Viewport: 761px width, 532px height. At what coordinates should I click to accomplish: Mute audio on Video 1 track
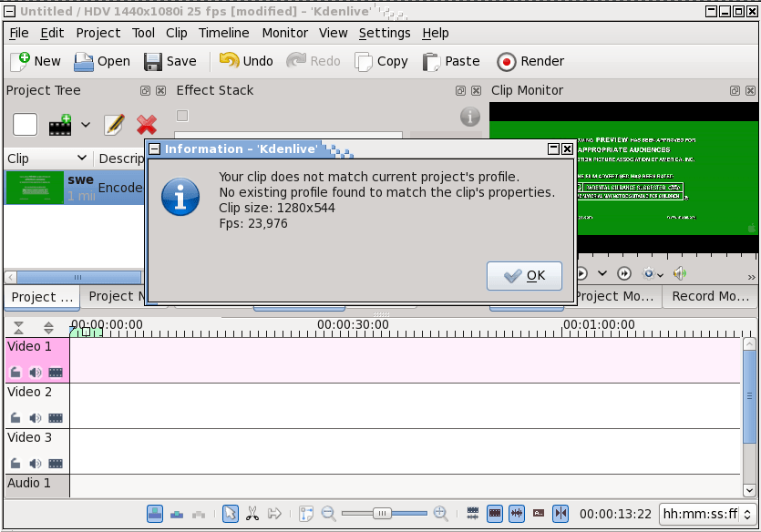coord(35,372)
